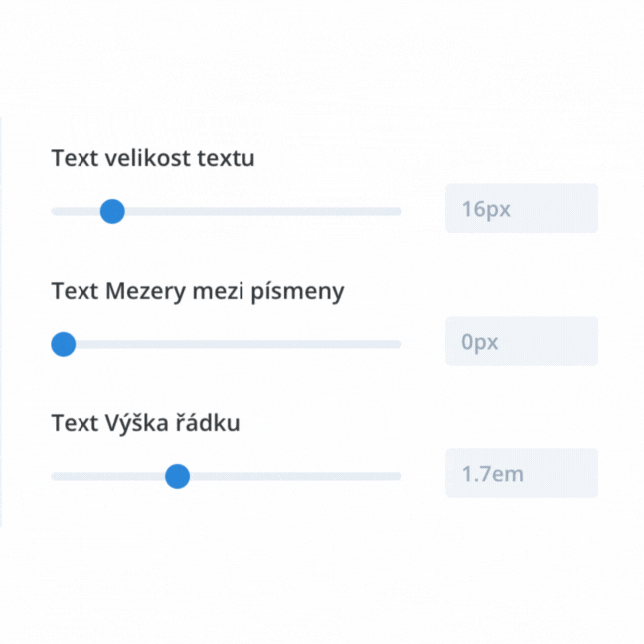Click the far right end of the Výška řádku track

[397, 476]
